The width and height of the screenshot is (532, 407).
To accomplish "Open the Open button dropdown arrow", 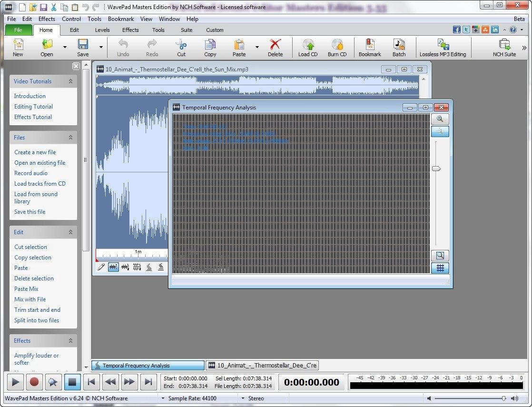I will tap(65, 47).
